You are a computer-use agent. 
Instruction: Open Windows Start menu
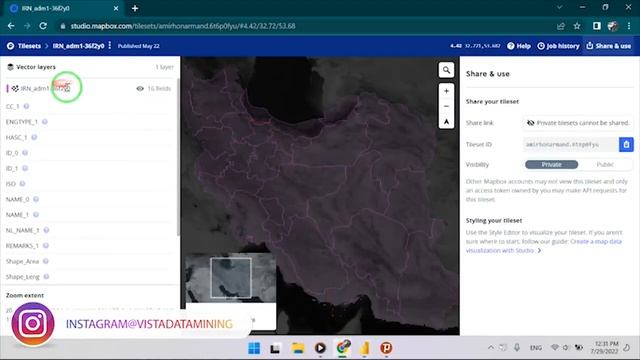click(254, 348)
